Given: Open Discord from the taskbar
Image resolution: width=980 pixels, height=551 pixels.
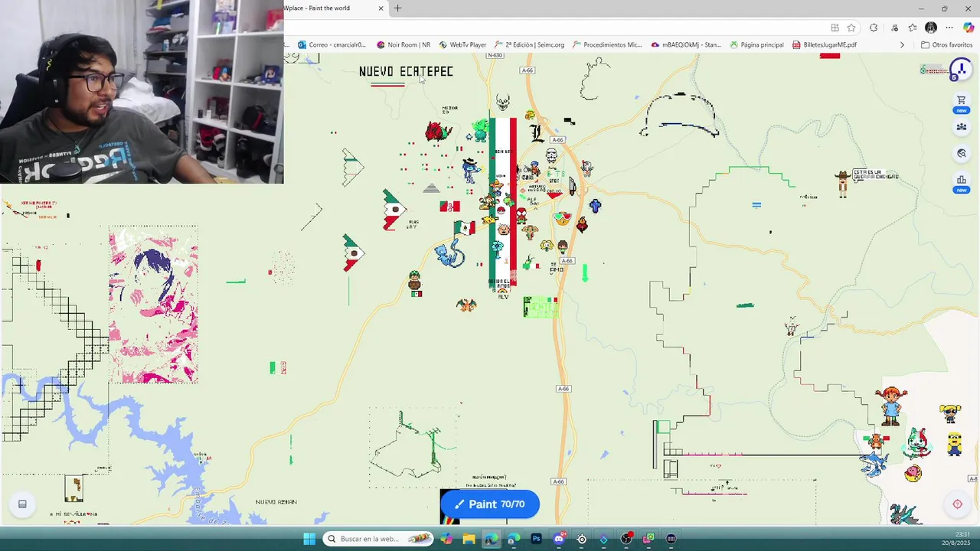Looking at the screenshot, I should click(559, 539).
